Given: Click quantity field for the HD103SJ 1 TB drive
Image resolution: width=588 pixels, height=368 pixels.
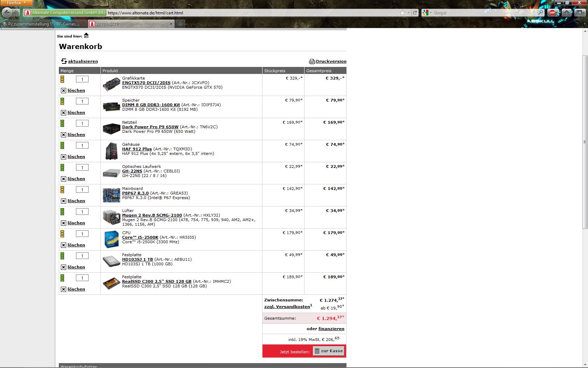Looking at the screenshot, I should pos(82,256).
